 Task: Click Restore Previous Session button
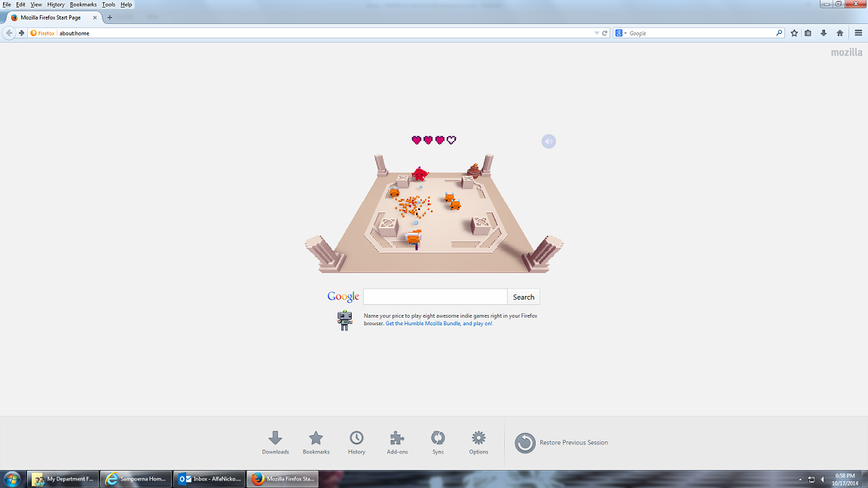tap(561, 443)
